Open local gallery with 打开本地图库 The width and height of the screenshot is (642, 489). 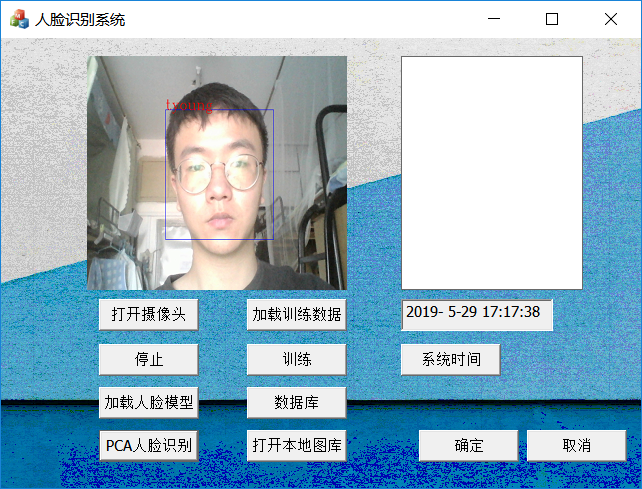point(296,446)
